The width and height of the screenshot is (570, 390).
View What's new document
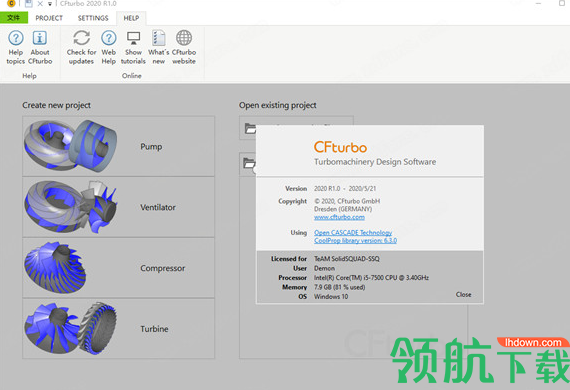click(x=158, y=47)
